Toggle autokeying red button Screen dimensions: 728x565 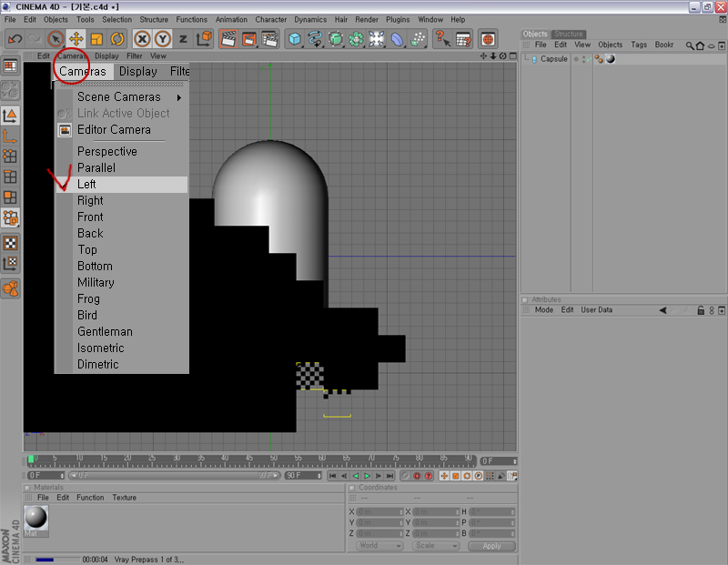[x=417, y=476]
